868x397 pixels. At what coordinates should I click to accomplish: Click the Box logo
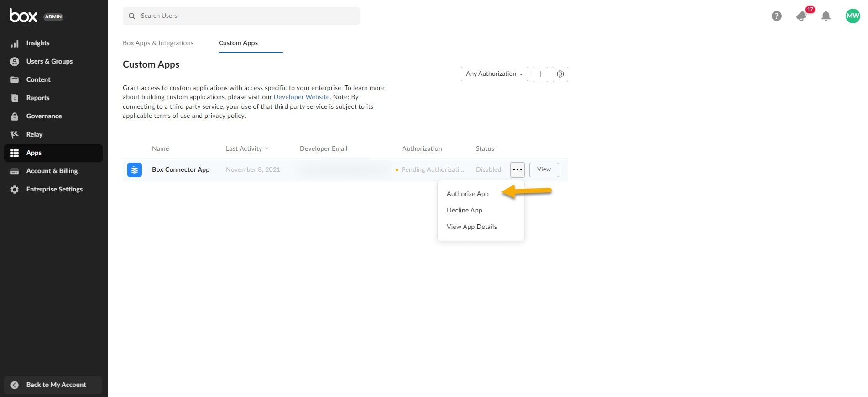pos(23,16)
